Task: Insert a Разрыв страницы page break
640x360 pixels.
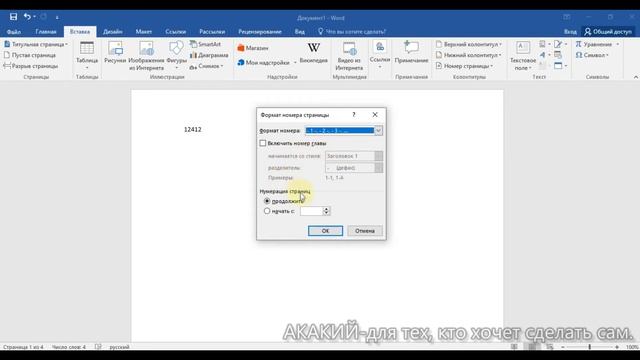Action: [x=31, y=66]
